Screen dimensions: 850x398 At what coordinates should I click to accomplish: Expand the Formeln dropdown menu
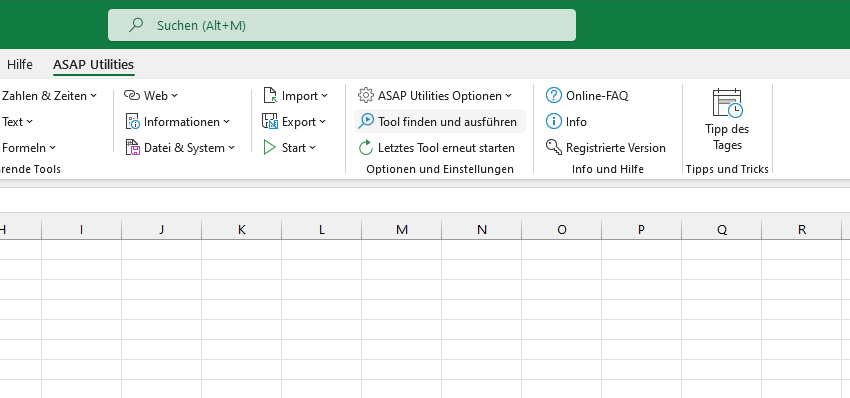(29, 148)
